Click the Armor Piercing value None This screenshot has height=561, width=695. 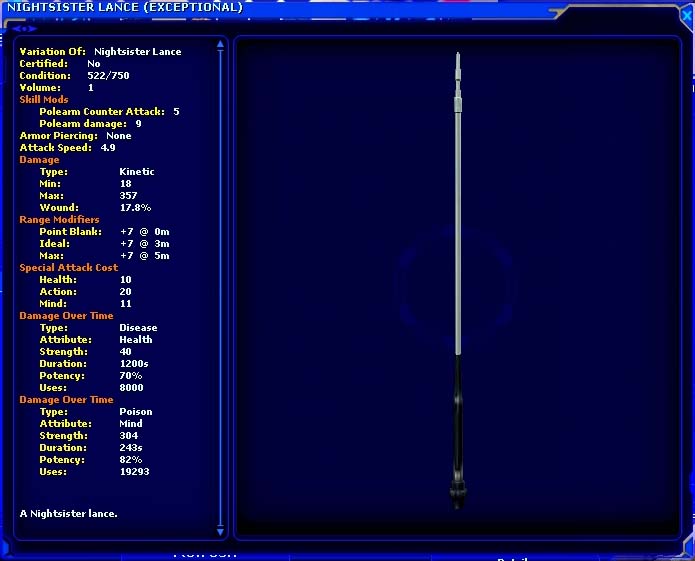(x=119, y=136)
